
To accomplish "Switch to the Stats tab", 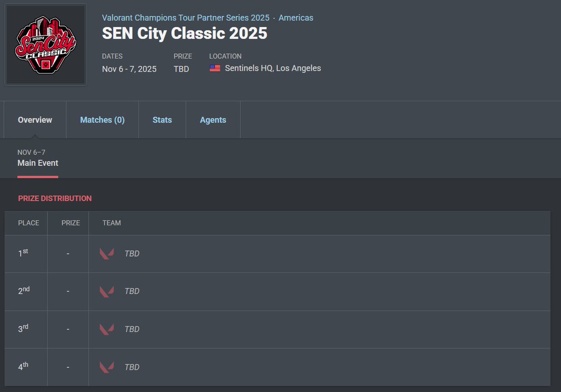I will tap(162, 120).
